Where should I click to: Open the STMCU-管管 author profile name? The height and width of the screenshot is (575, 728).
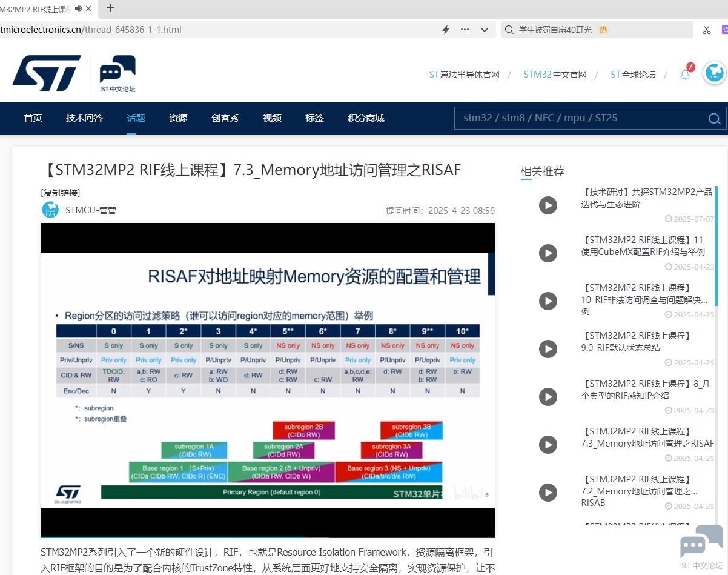[91, 210]
